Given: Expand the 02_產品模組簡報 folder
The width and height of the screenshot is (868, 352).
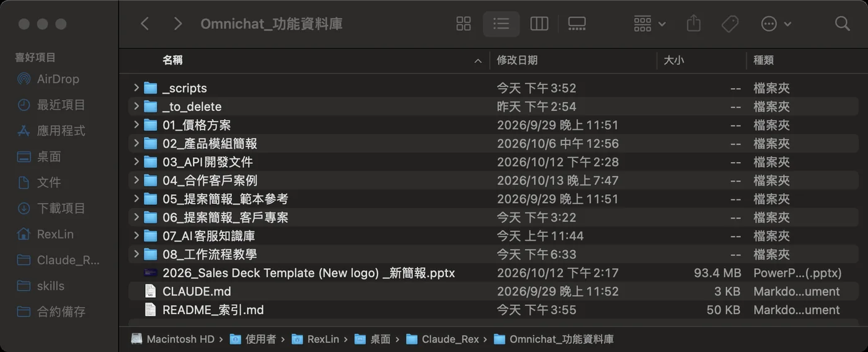Looking at the screenshot, I should [x=136, y=143].
